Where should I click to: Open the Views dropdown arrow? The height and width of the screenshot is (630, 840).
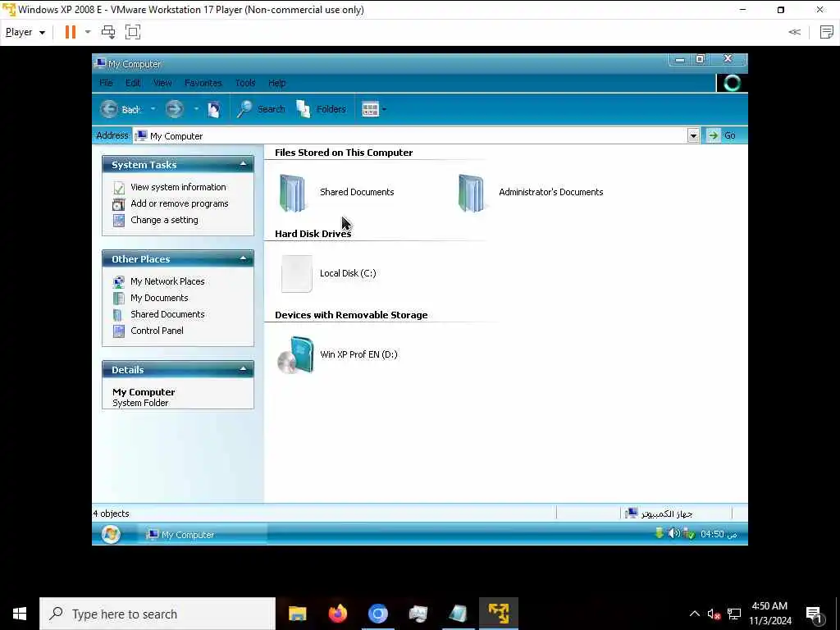point(384,109)
